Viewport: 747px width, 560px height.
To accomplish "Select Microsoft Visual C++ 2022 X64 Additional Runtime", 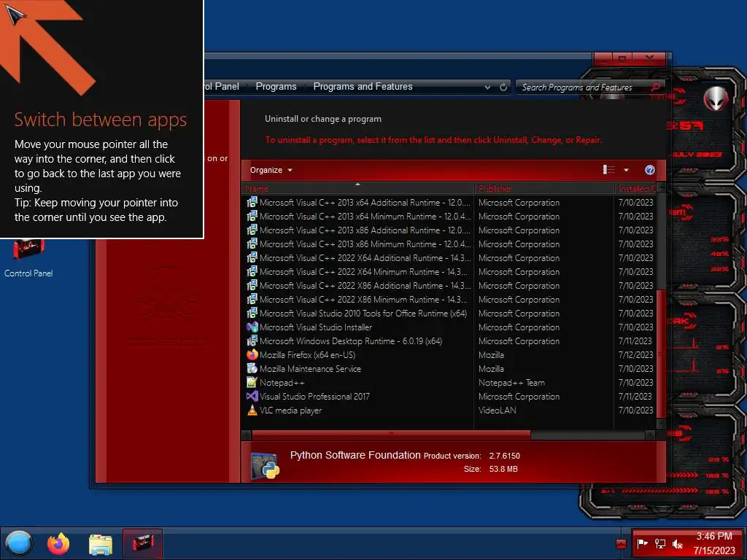I will 365,257.
